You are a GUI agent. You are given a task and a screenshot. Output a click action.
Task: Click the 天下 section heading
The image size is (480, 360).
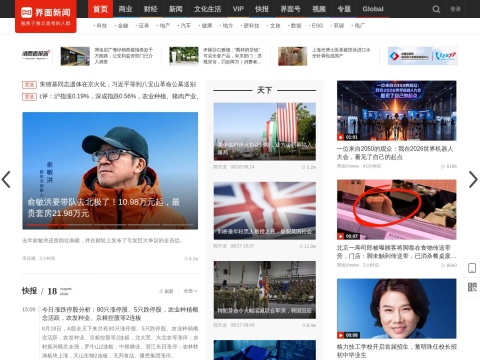point(265,90)
